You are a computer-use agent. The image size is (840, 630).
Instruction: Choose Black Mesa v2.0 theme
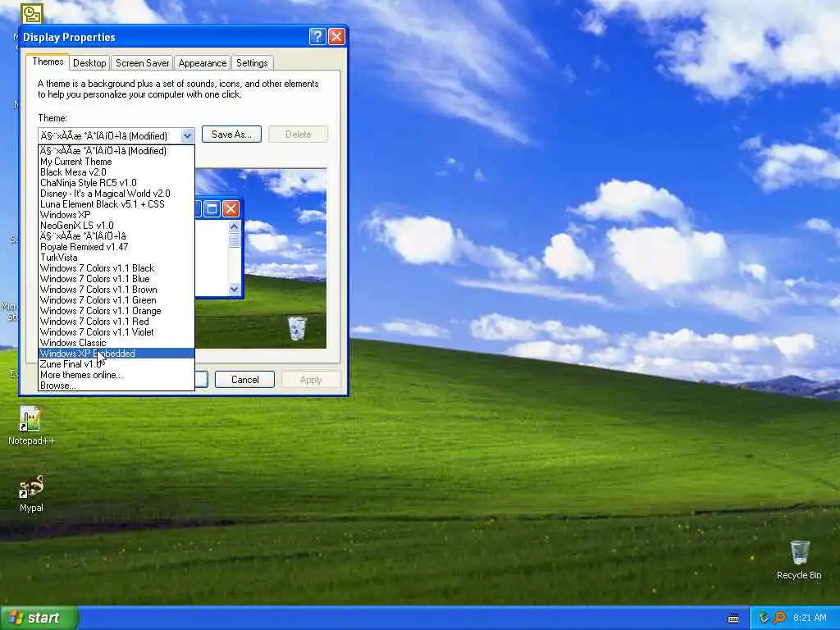point(116,172)
